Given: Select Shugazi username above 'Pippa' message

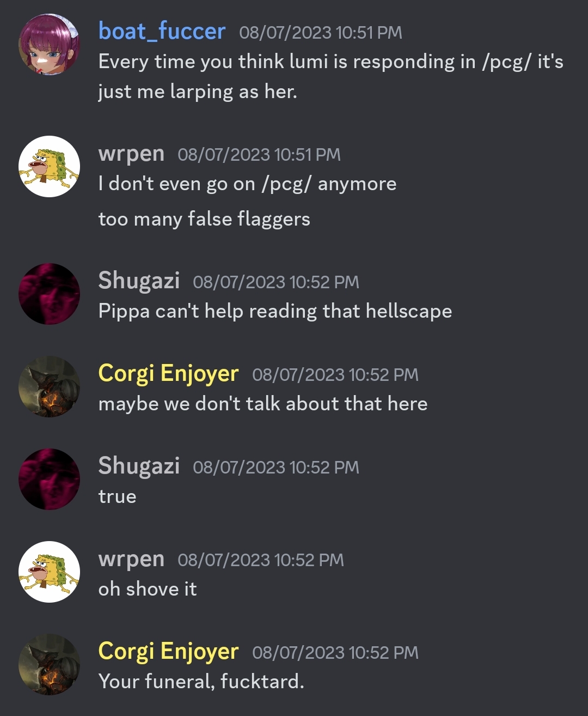Looking at the screenshot, I should tap(139, 281).
